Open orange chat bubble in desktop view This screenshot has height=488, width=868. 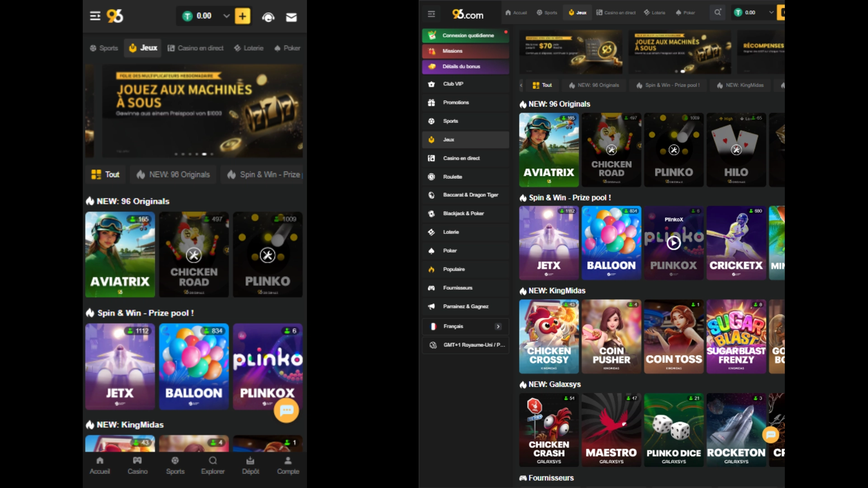click(771, 435)
